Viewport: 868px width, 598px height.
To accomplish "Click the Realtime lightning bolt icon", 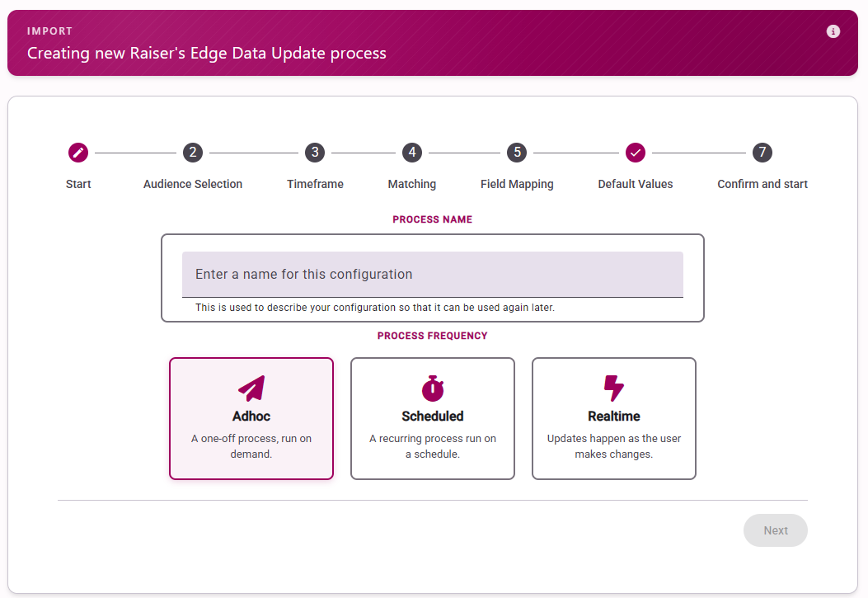I will pos(614,388).
